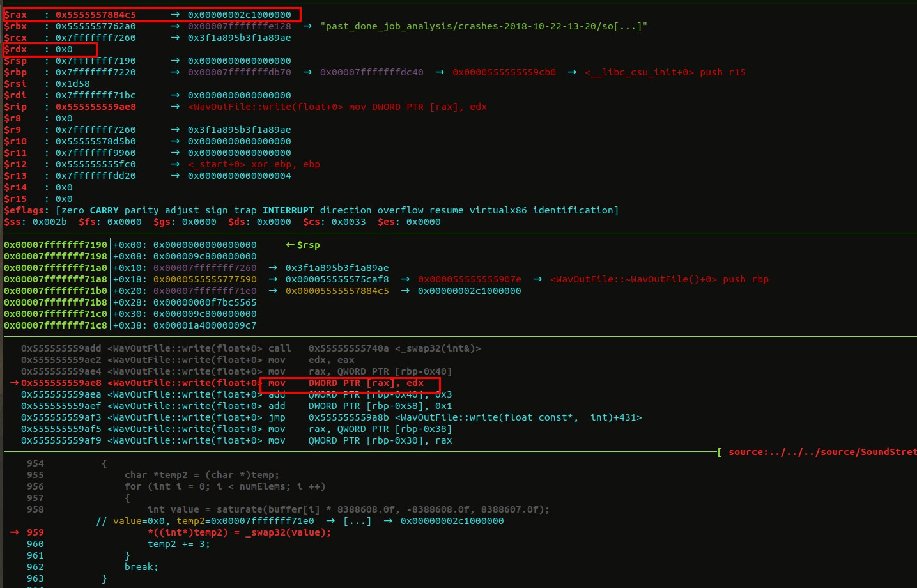Click 0x0000000000000004 in the $r13 row
Image resolution: width=917 pixels, height=588 pixels.
coord(240,176)
